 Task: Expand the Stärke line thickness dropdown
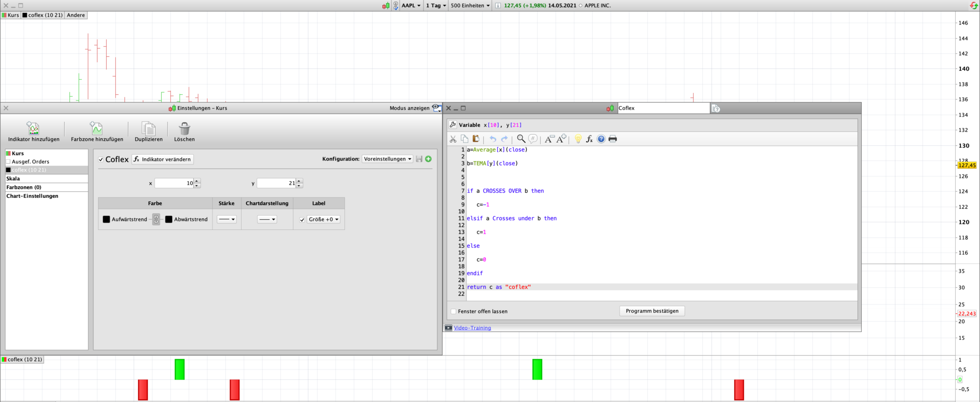(227, 219)
